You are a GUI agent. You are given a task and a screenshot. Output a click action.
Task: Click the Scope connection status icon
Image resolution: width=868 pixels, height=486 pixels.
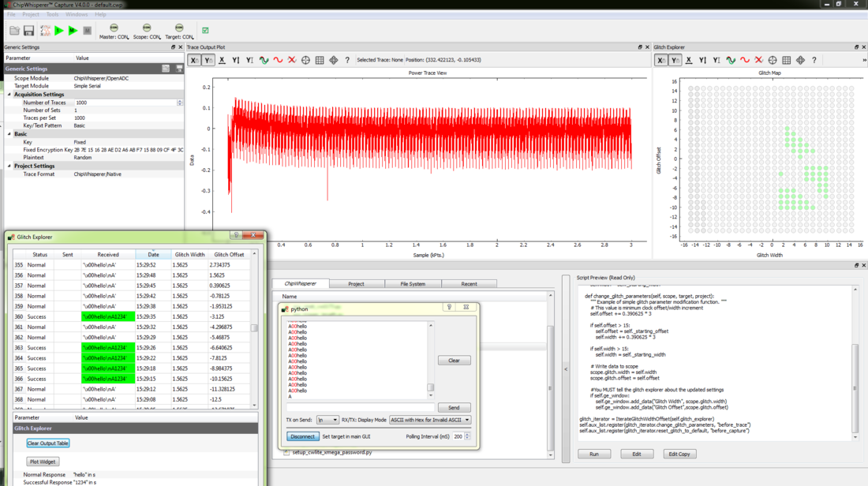[147, 28]
